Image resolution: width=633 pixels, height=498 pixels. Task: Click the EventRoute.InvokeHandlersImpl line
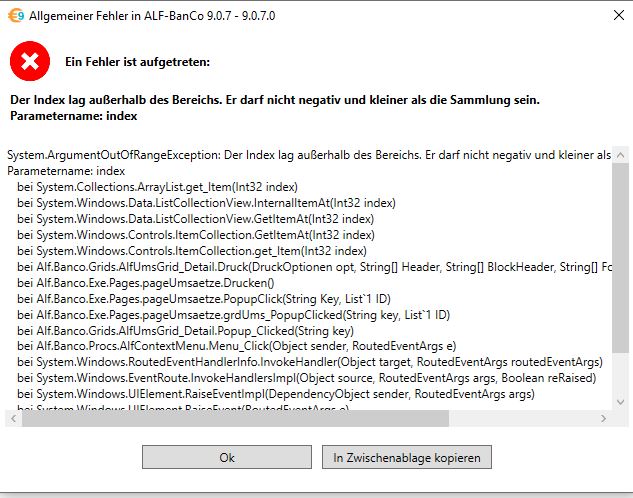[306, 378]
